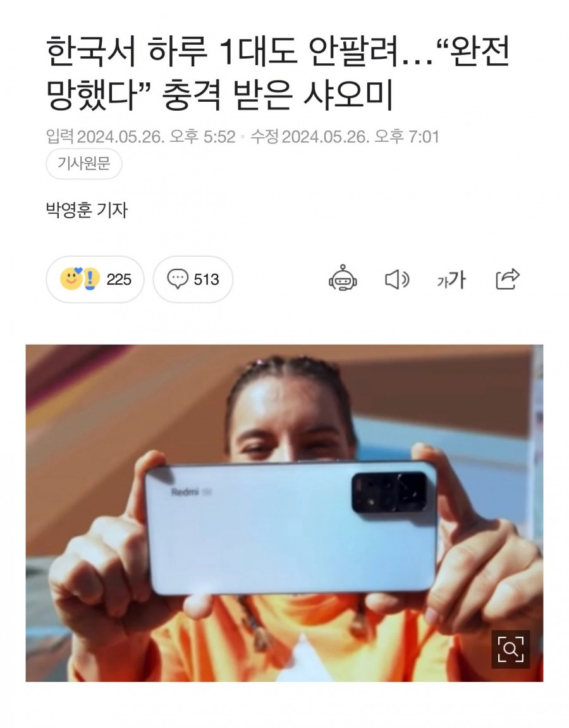Open the speech bubble comments icon
This screenshot has height=728, width=569.
(x=178, y=279)
